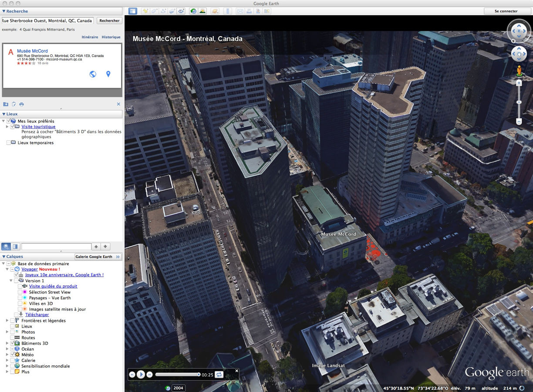Image resolution: width=533 pixels, height=392 pixels.
Task: Play the tour
Action: coord(141,375)
